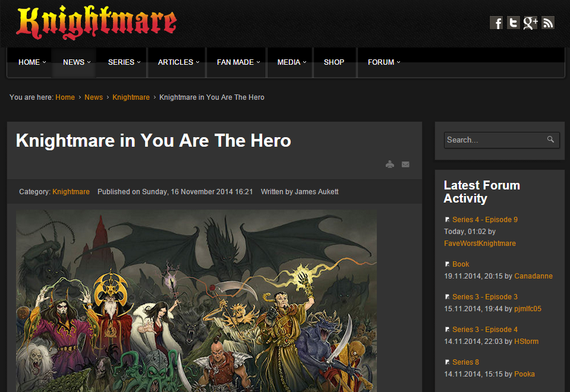Open the ARTICLES menu item

[175, 62]
